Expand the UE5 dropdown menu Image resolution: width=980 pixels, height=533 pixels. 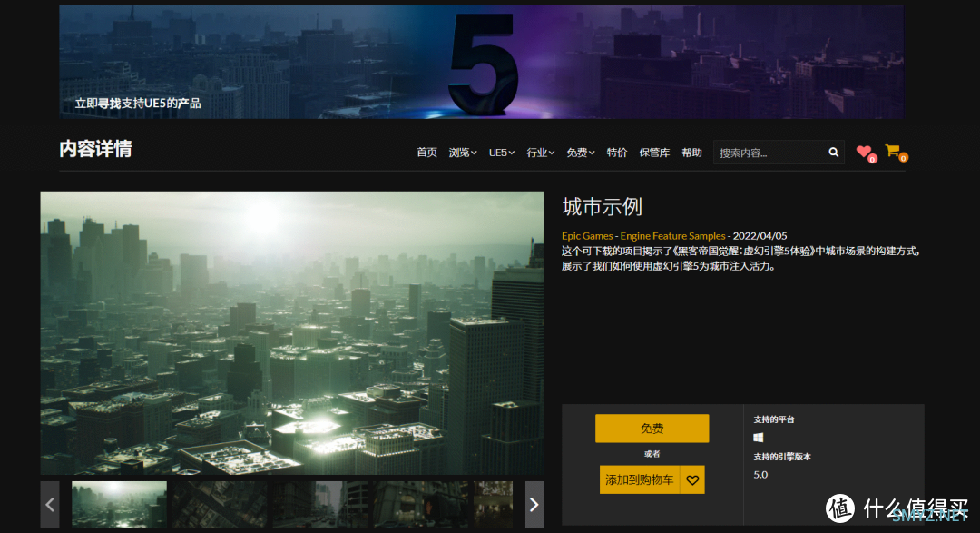[x=501, y=153]
